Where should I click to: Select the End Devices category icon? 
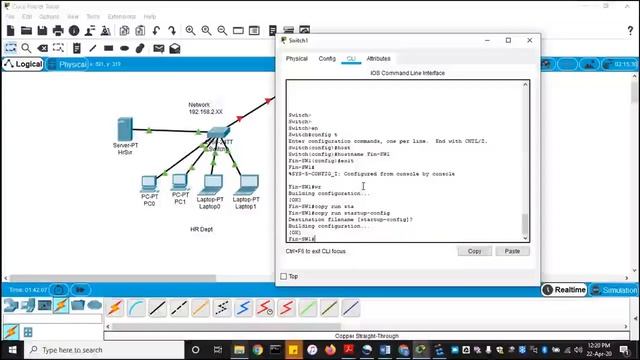click(28, 305)
